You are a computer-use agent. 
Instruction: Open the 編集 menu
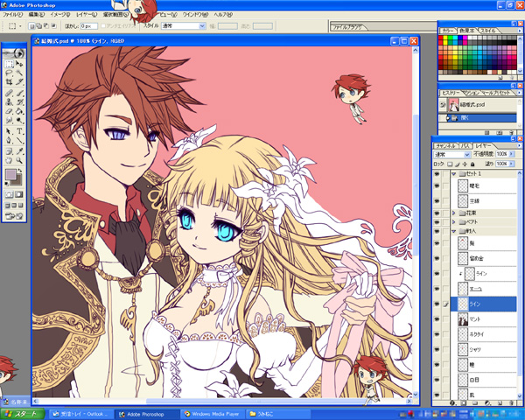pyautogui.click(x=37, y=15)
